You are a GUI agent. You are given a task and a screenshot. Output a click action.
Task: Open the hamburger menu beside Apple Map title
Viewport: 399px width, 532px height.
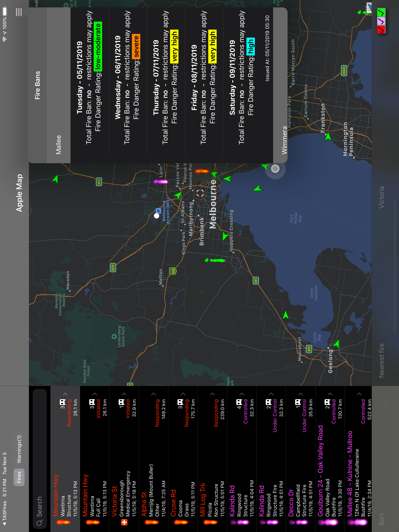coord(19,12)
